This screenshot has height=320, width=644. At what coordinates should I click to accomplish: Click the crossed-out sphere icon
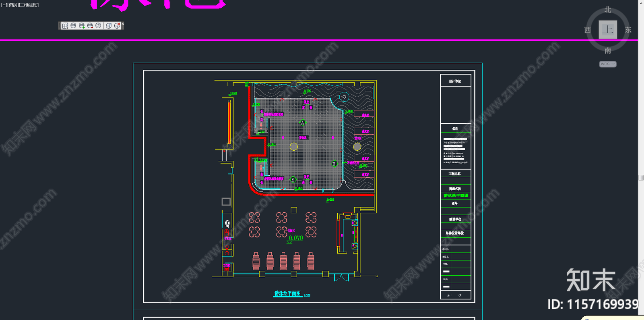tap(98, 25)
